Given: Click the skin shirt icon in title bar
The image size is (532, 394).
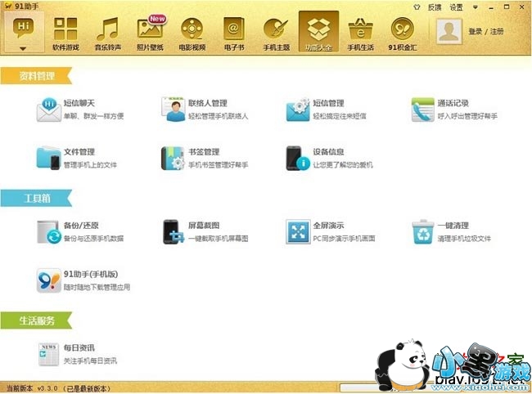Looking at the screenshot, I should 417,7.
